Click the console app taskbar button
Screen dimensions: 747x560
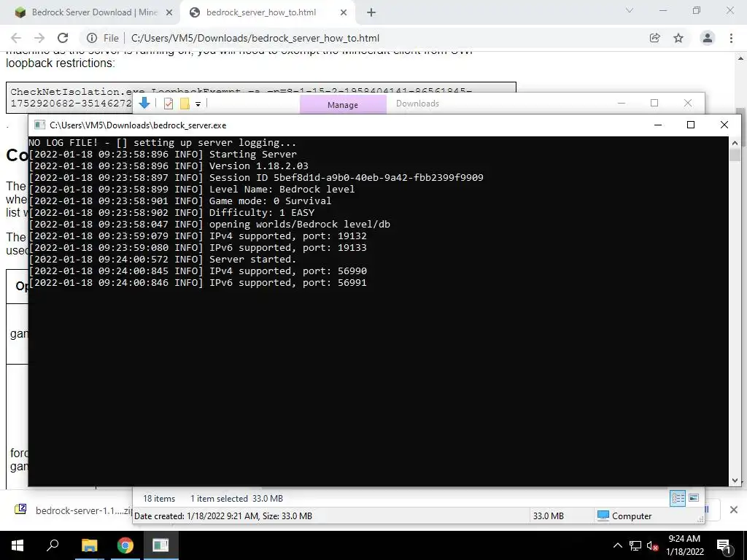click(160, 545)
